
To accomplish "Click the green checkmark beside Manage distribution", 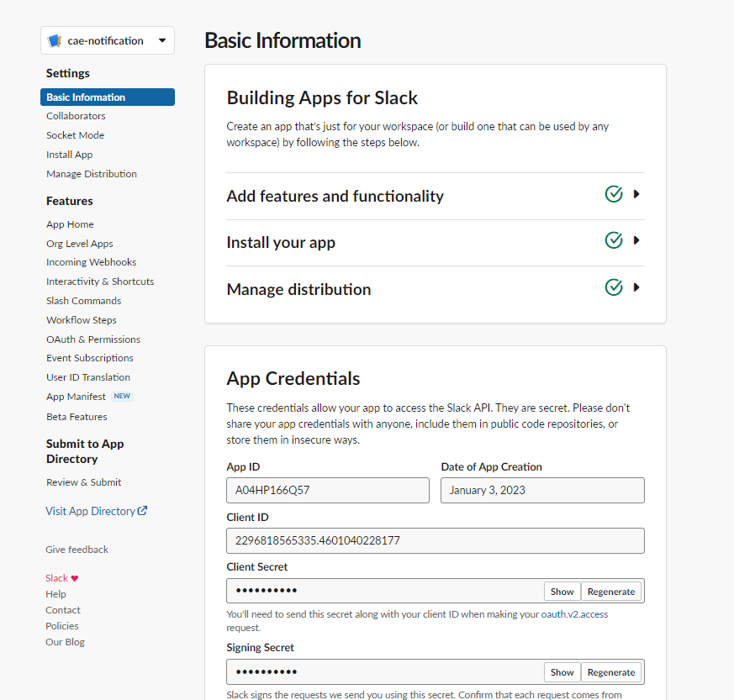I will click(x=613, y=287).
